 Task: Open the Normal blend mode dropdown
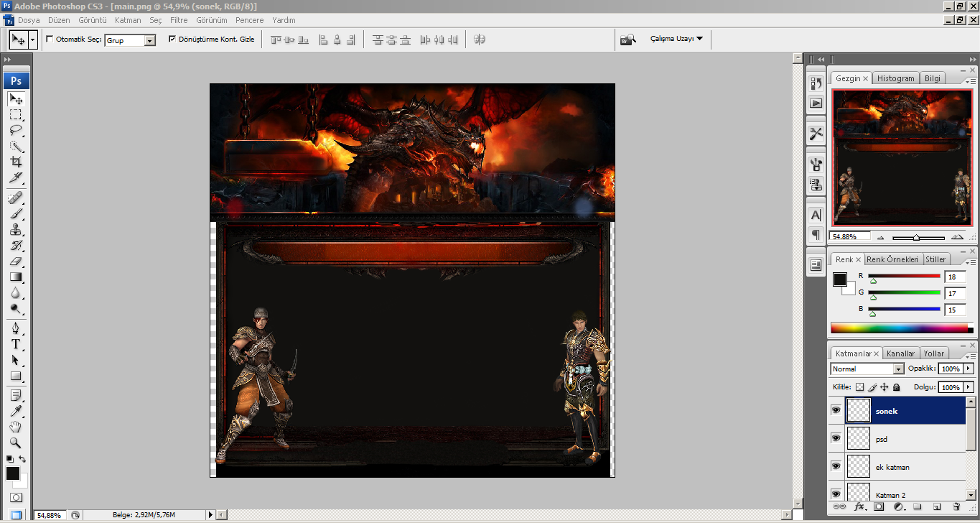(x=898, y=369)
